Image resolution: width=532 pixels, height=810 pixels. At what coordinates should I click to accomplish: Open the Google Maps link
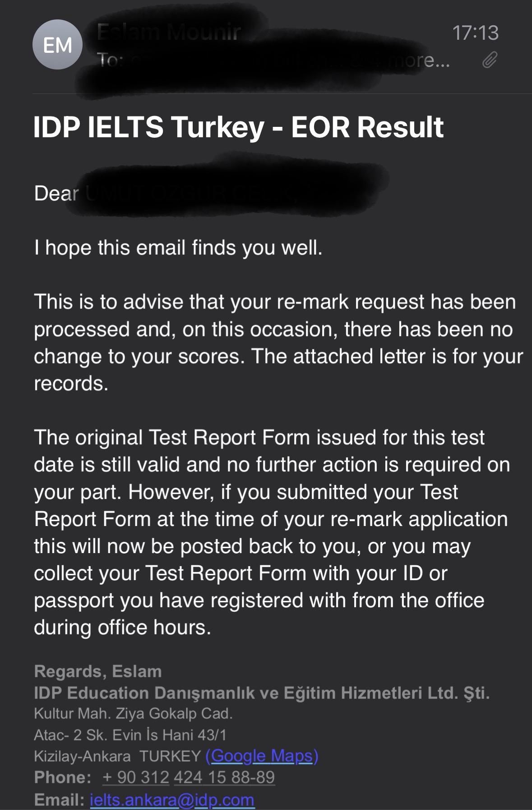click(x=262, y=756)
